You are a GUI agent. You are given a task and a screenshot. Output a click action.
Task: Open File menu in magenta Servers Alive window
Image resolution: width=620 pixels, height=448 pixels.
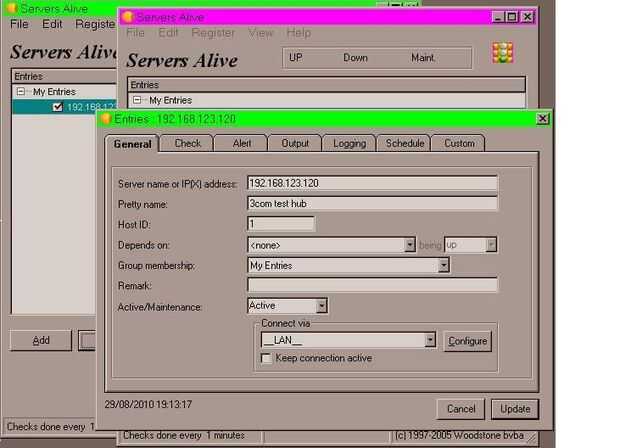135,33
